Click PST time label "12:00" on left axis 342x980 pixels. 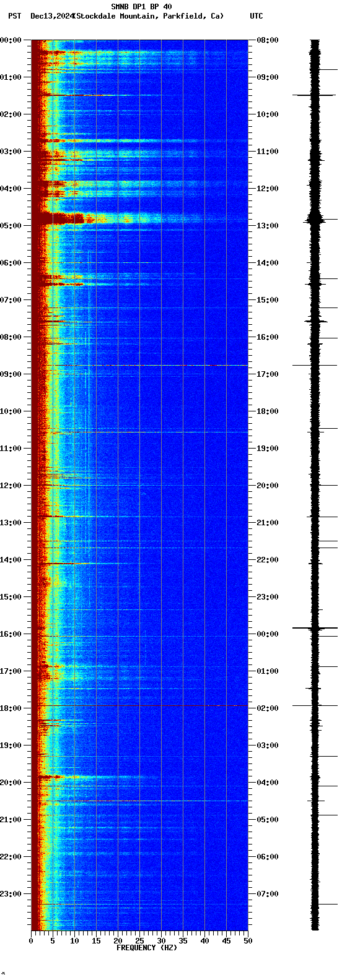[x=11, y=486]
